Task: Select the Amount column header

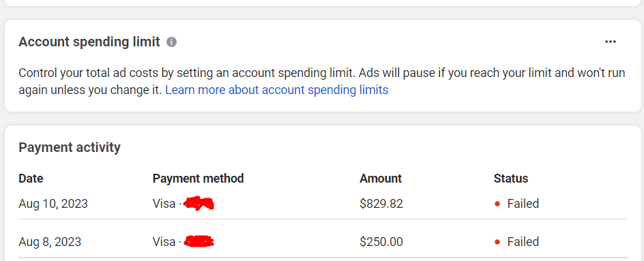Action: click(x=381, y=179)
